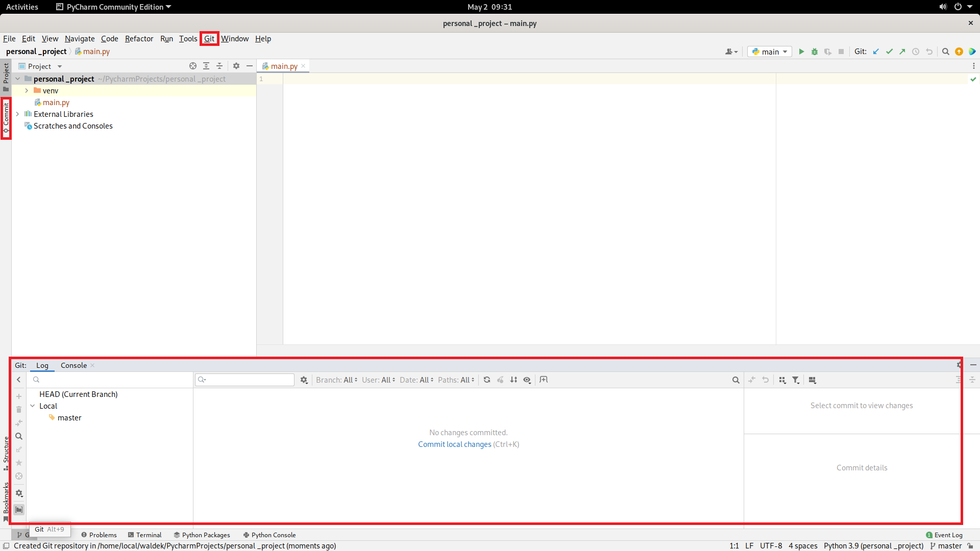
Task: Expand the venv folder
Action: (27, 90)
